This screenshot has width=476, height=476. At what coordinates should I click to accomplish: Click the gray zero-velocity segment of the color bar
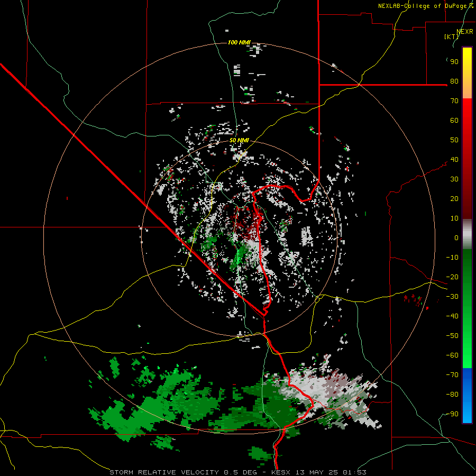pyautogui.click(x=467, y=234)
